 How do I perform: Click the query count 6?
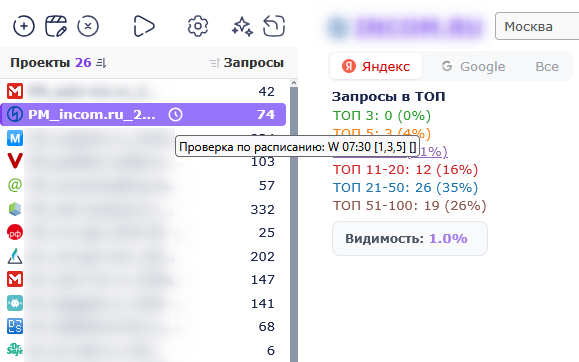[x=271, y=350]
